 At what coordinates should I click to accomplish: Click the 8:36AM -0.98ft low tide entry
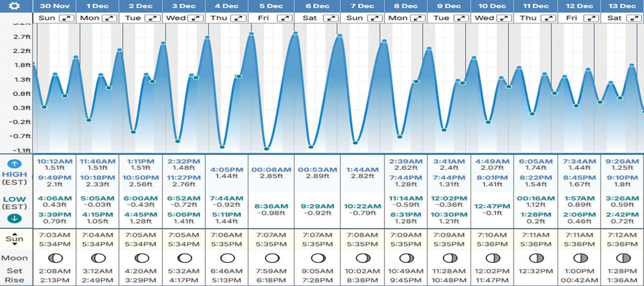coord(271,210)
